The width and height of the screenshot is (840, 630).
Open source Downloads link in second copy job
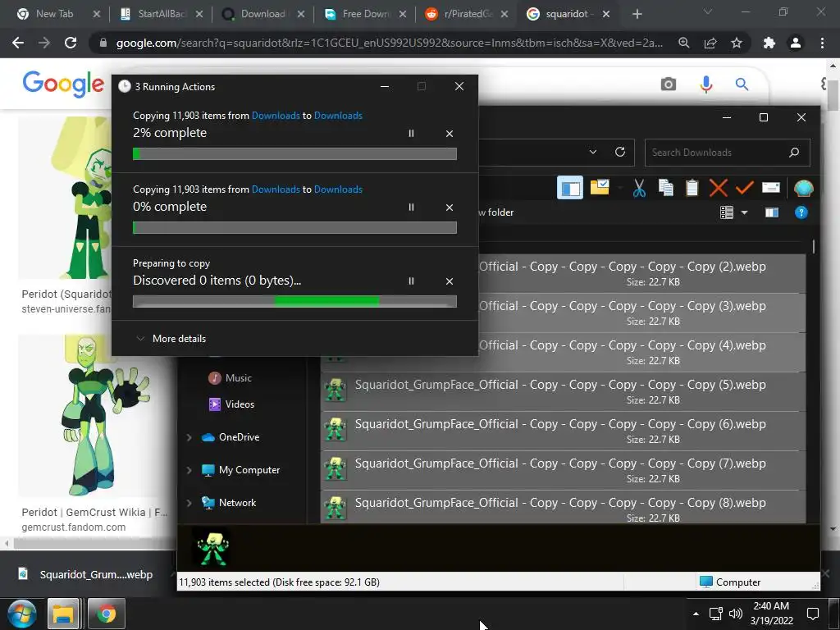tap(276, 189)
